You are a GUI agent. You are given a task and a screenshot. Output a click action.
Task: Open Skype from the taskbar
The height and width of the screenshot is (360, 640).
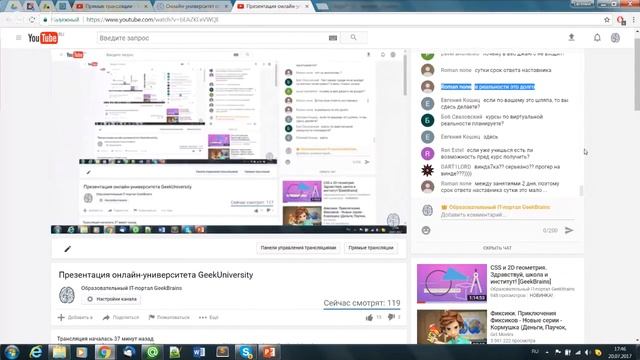click(246, 352)
